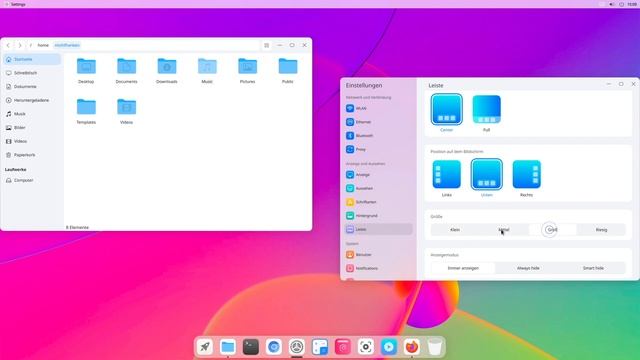Select Computer under Laufwerke
Screen dimensions: 640x360
point(32,180)
